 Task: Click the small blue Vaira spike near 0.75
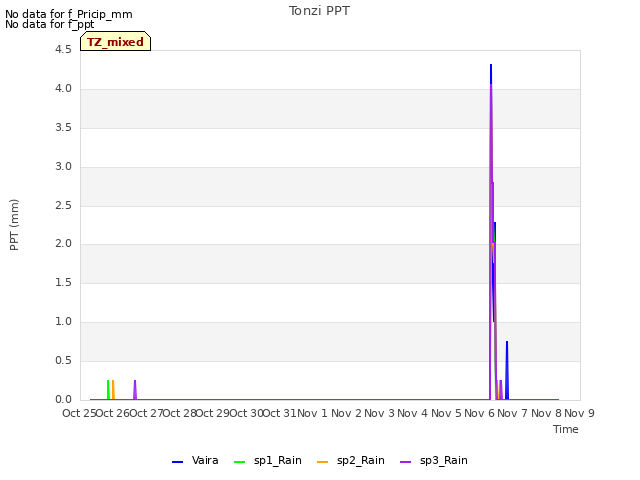pos(507,370)
